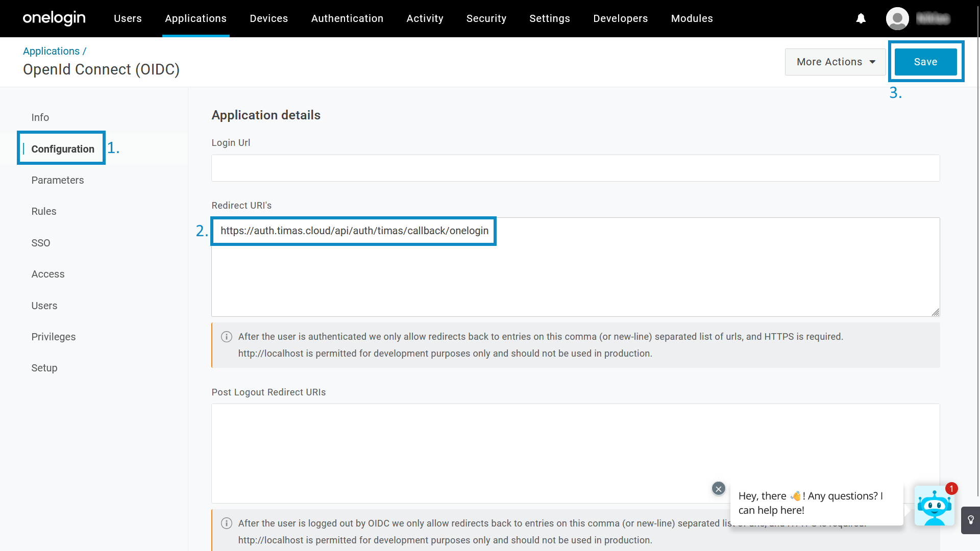980x551 pixels.
Task: Expand the More Actions dropdown
Action: point(836,62)
